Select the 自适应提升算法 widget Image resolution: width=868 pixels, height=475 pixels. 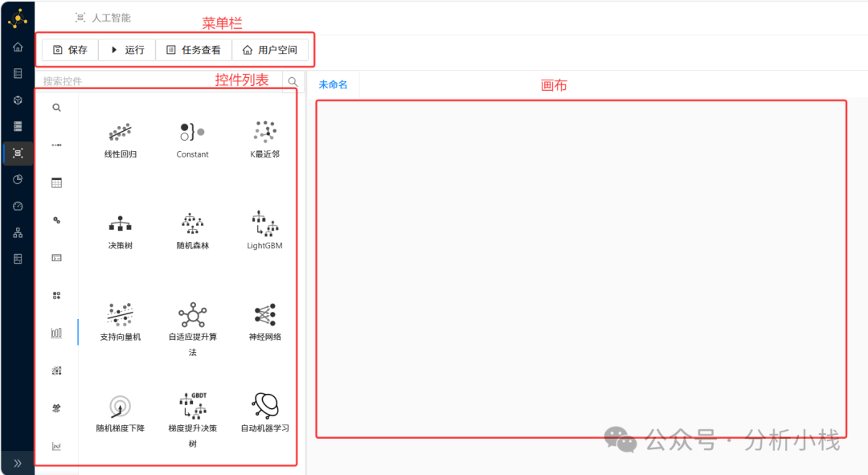tap(193, 329)
